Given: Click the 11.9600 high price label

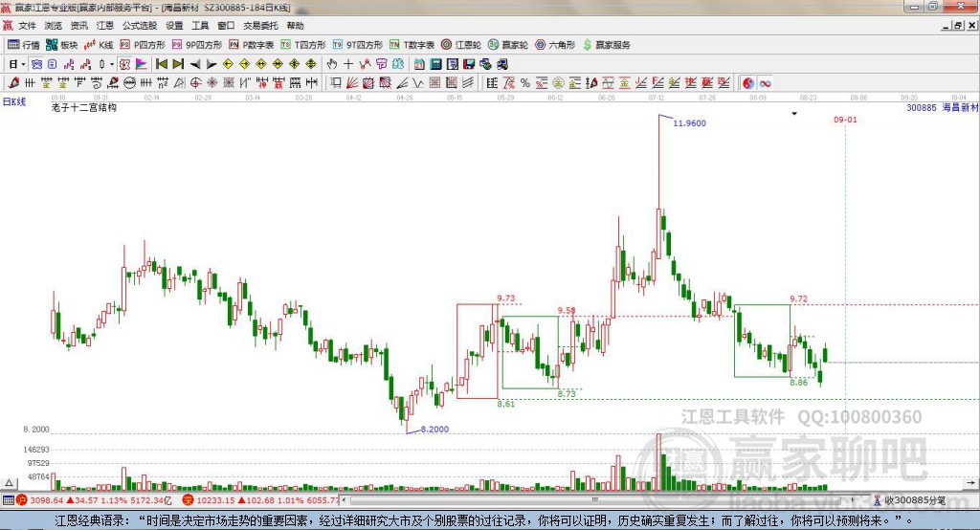Looking at the screenshot, I should pos(689,123).
